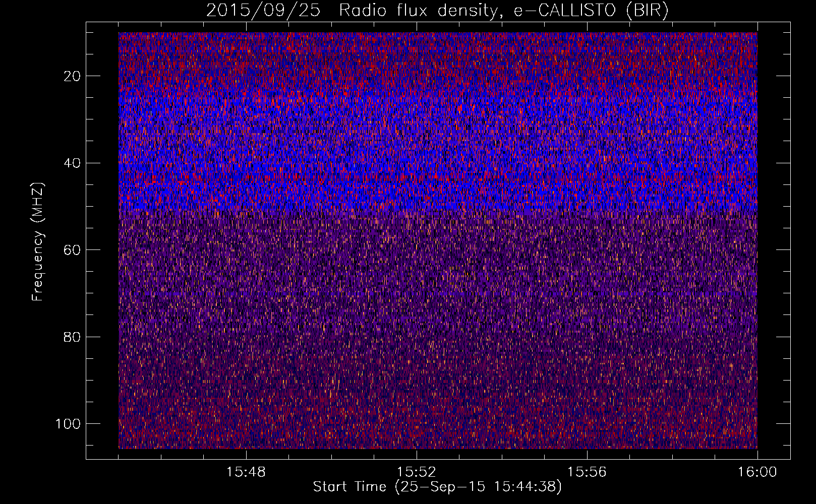Click the 2015/09/25 date in the title
This screenshot has width=816, height=504.
point(263,11)
